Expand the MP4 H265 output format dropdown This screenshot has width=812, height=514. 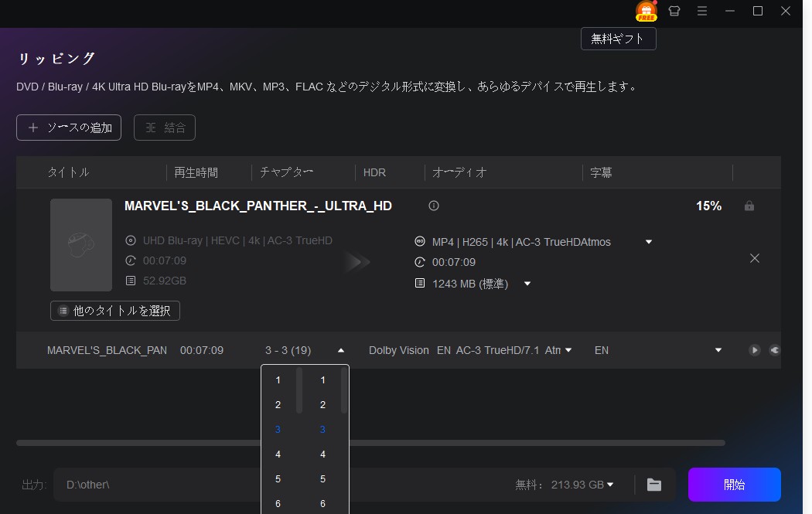coord(648,242)
